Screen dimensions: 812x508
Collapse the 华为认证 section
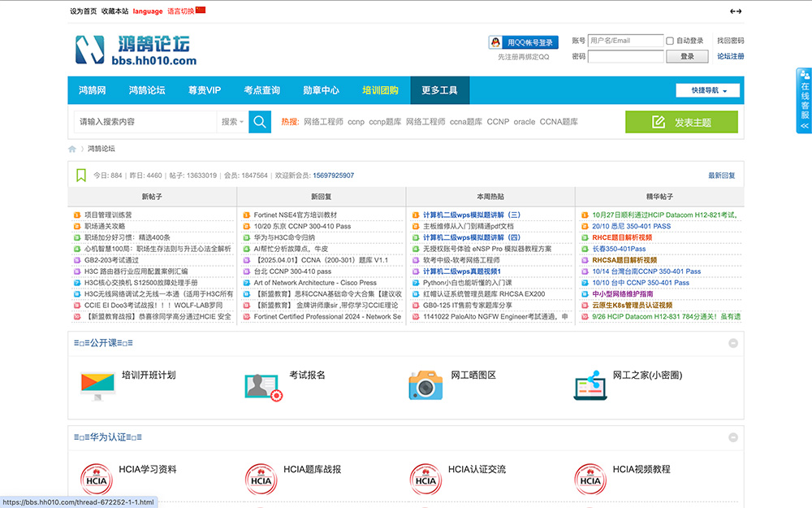(733, 437)
